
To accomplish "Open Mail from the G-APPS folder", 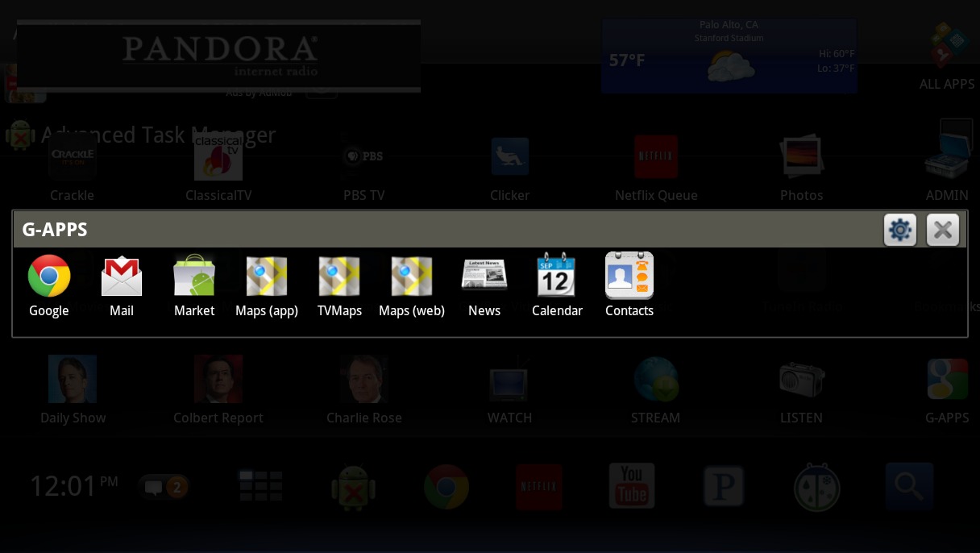I will tap(122, 285).
